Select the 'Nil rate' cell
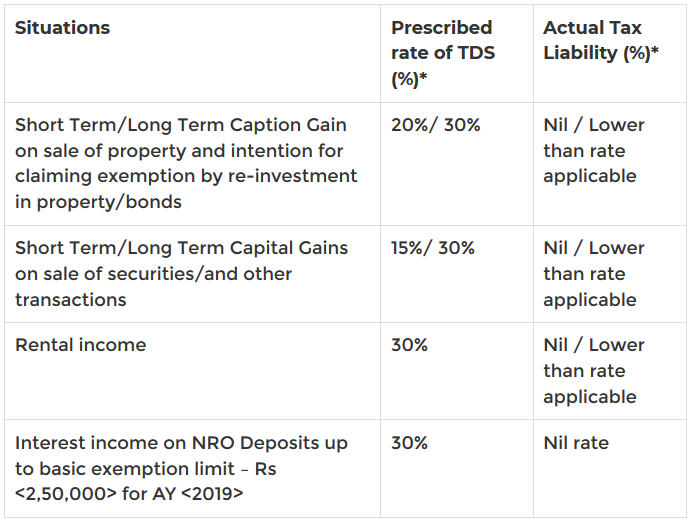Viewport: 691px width, 525px height. (x=576, y=443)
